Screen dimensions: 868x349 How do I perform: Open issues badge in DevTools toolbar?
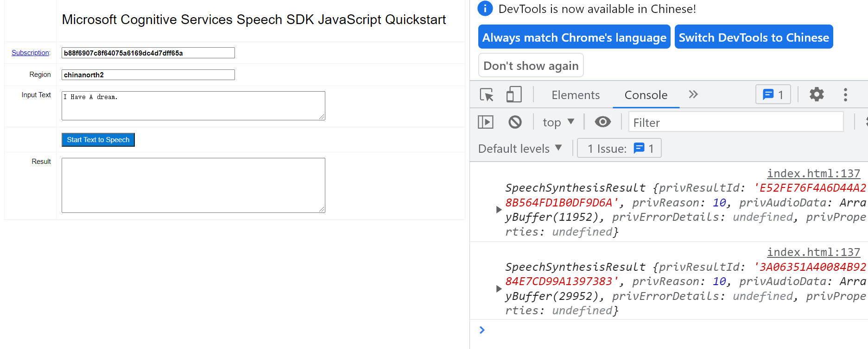773,95
